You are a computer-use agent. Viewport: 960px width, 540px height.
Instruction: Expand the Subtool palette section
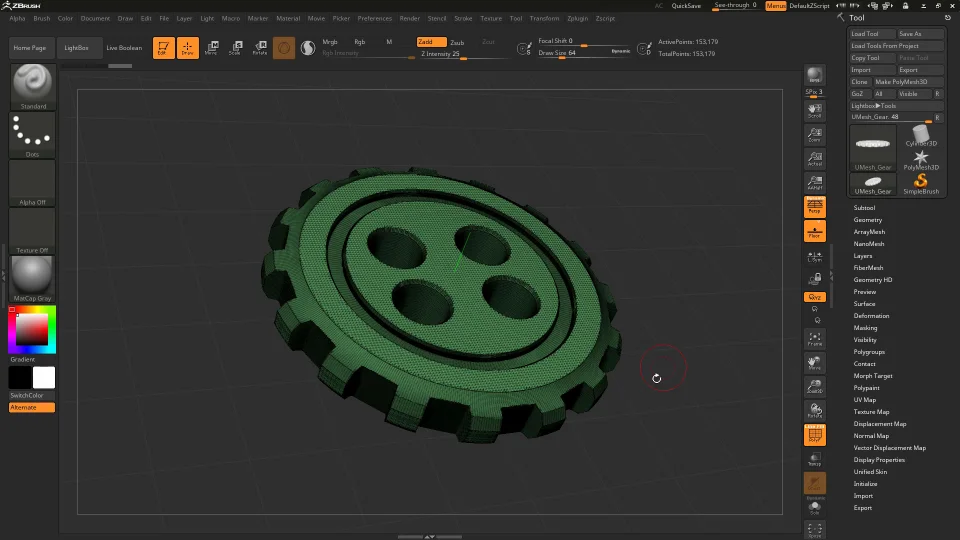point(864,208)
